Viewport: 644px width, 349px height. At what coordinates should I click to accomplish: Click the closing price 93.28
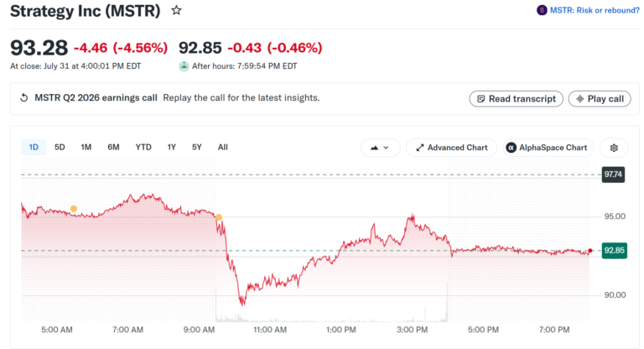pos(39,48)
